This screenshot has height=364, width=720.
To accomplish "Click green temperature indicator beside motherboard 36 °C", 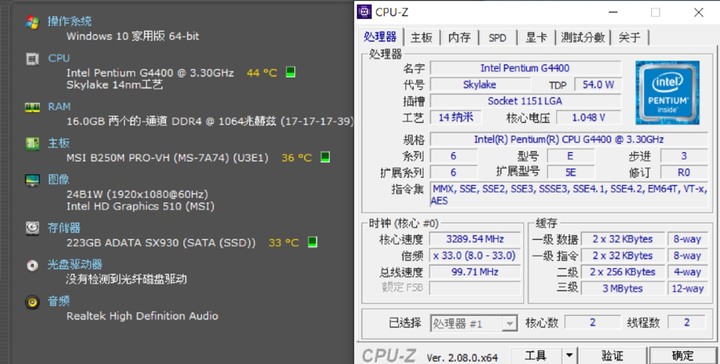I will pos(325,157).
